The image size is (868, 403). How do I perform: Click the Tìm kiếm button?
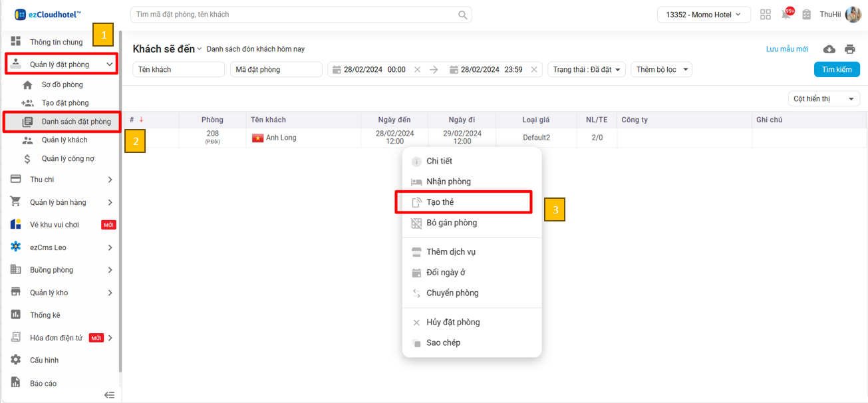coord(836,70)
